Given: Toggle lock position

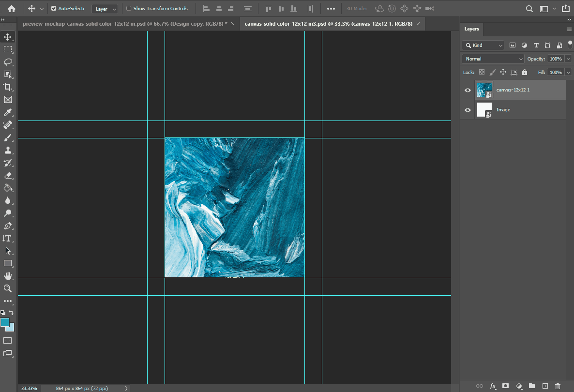Looking at the screenshot, I should [x=503, y=72].
